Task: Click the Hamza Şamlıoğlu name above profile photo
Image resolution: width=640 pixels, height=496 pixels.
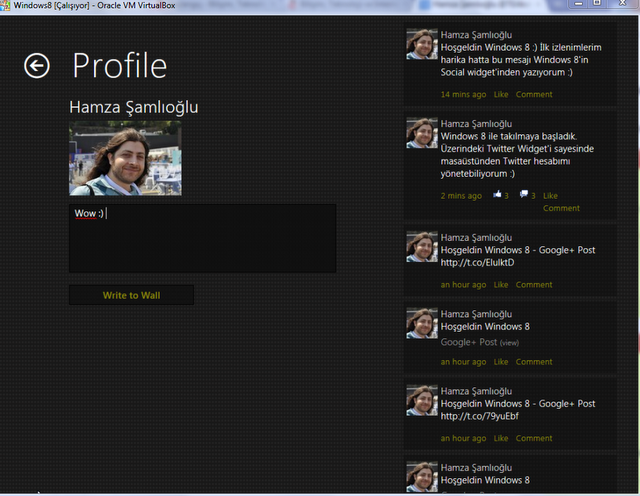Action: pos(133,107)
